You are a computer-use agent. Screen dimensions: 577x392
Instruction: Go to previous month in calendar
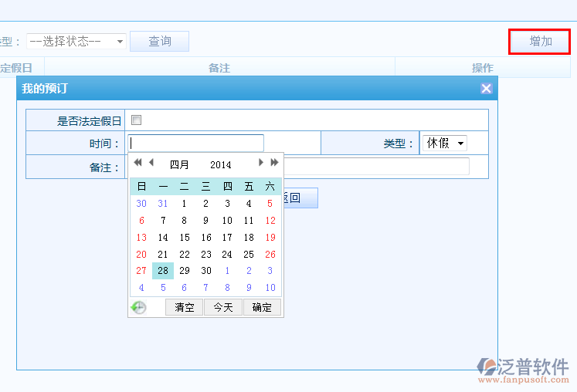[151, 162]
